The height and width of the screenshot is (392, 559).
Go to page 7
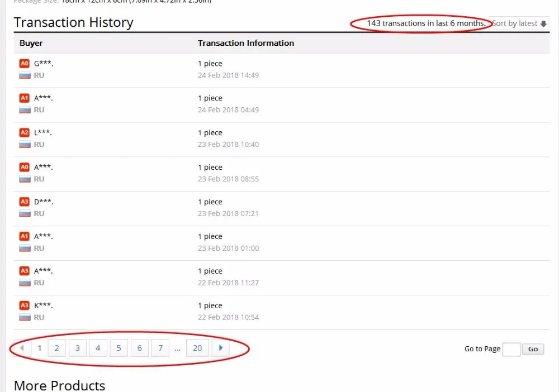pyautogui.click(x=160, y=348)
